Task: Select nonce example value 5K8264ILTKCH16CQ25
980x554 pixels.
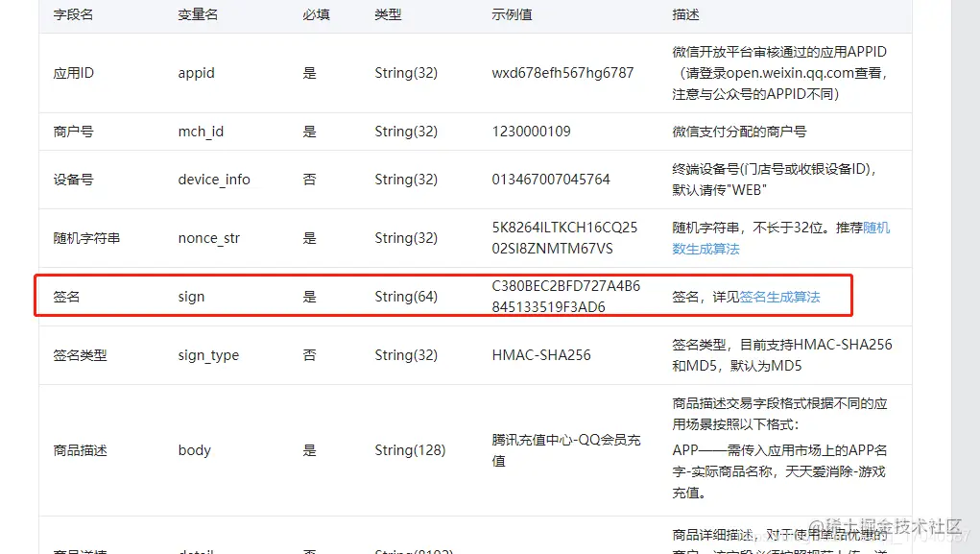Action: pos(564,228)
